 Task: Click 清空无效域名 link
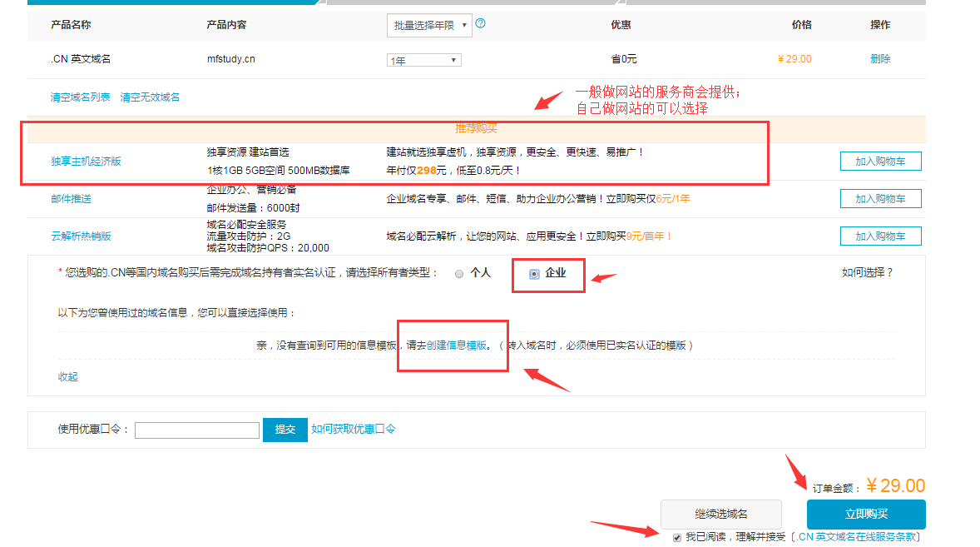coord(150,97)
